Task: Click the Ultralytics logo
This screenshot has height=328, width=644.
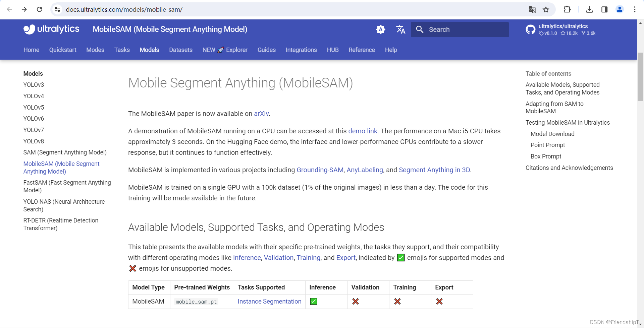Action: [51, 29]
